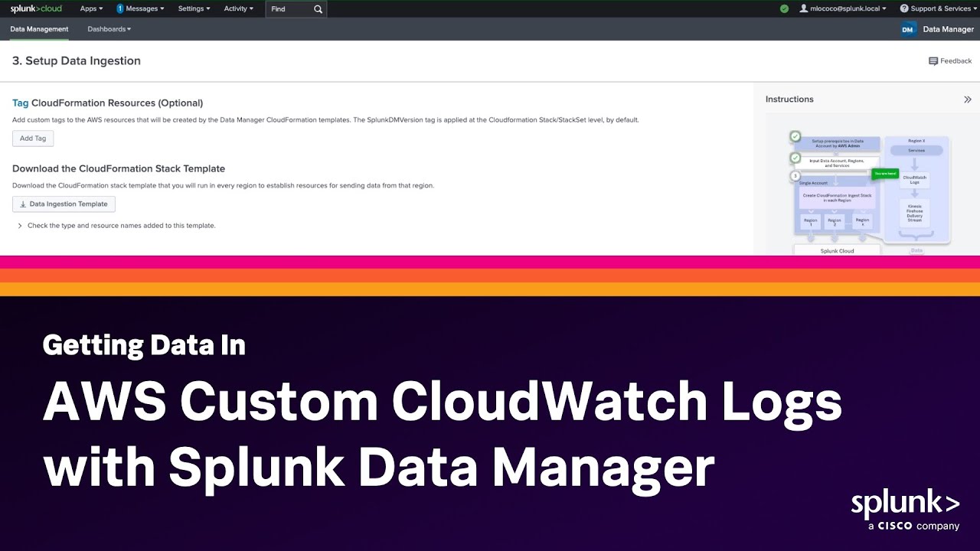Open the Apps dropdown menu
Image resolution: width=980 pixels, height=551 pixels.
click(91, 8)
